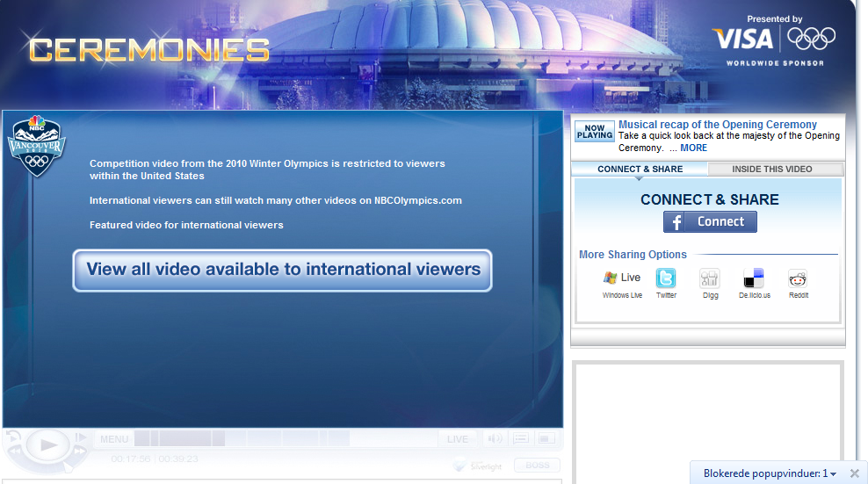The height and width of the screenshot is (484, 868).
Task: Click the Visa Olympic sponsor logo
Action: 773,39
